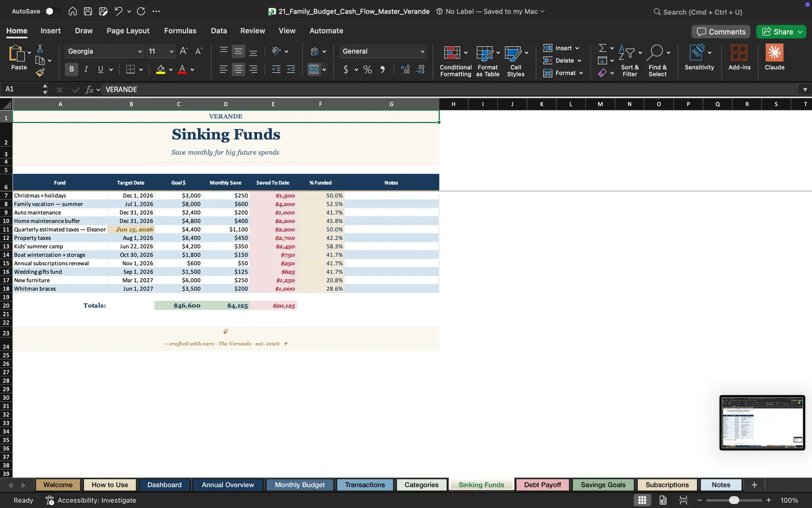
Task: Switch to the Debt Payoff sheet tab
Action: [543, 485]
